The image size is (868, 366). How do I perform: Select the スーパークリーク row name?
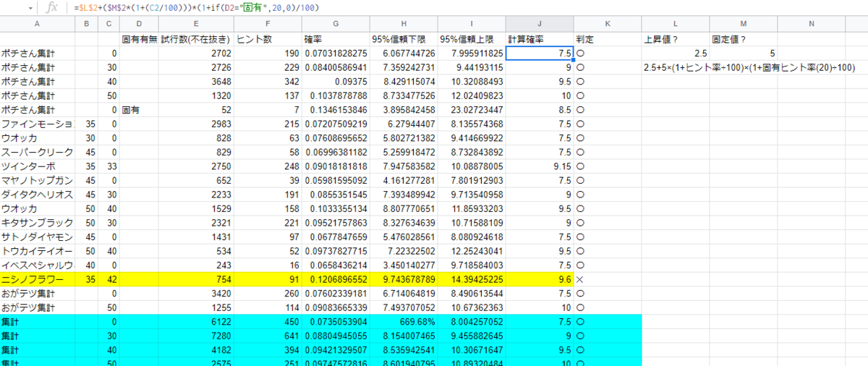[37, 152]
